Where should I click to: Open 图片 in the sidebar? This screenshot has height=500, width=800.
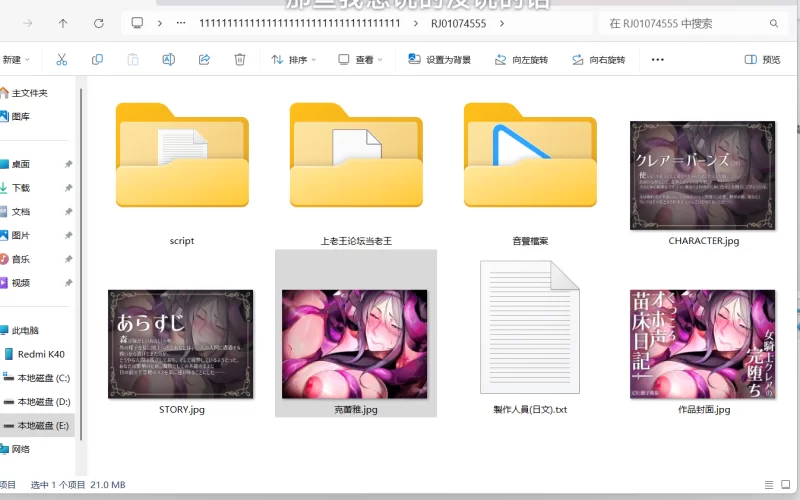pyautogui.click(x=20, y=235)
